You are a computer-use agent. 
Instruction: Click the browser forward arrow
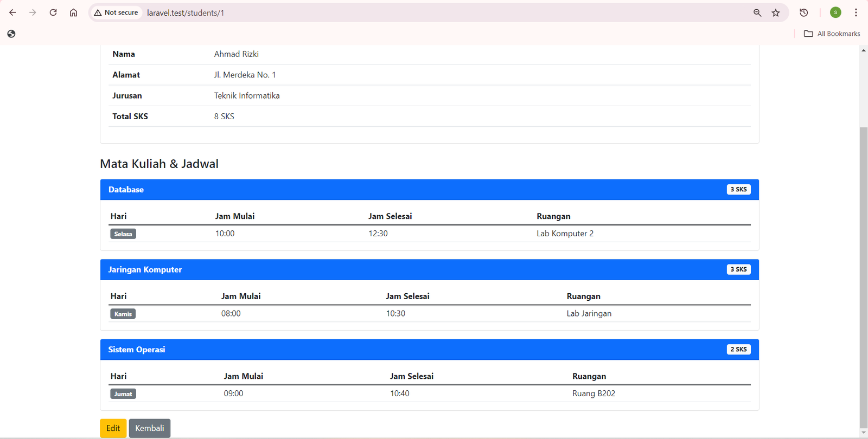(33, 12)
